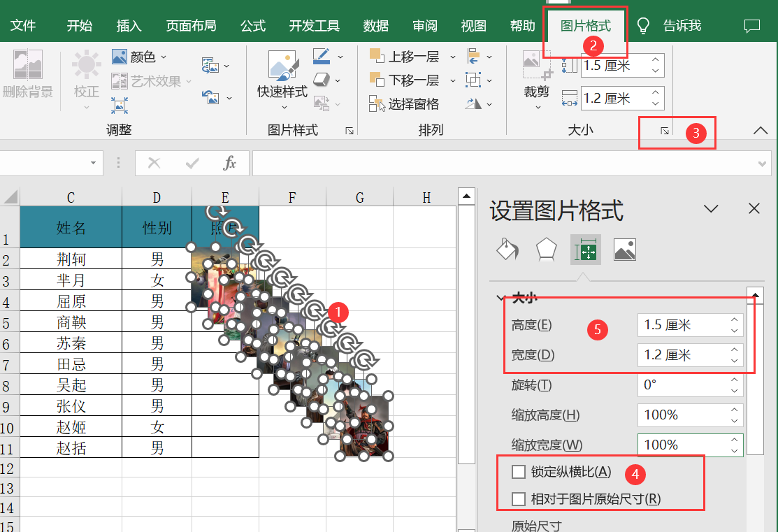Image resolution: width=778 pixels, height=532 pixels.
Task: Click the worksheet vertical scrollbar up arrow
Action: [466, 196]
